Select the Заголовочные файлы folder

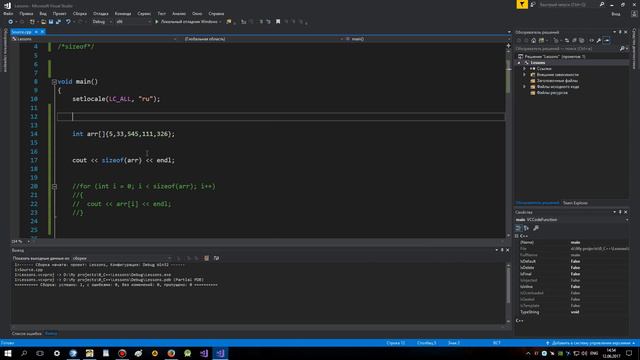coord(556,81)
